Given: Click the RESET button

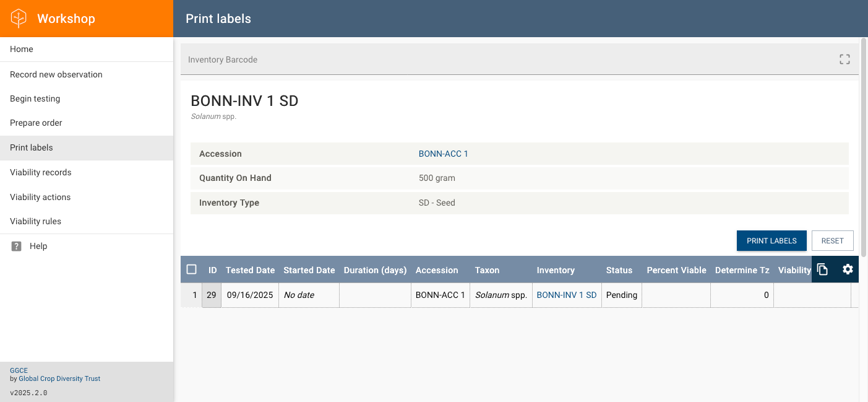Looking at the screenshot, I should [x=832, y=241].
